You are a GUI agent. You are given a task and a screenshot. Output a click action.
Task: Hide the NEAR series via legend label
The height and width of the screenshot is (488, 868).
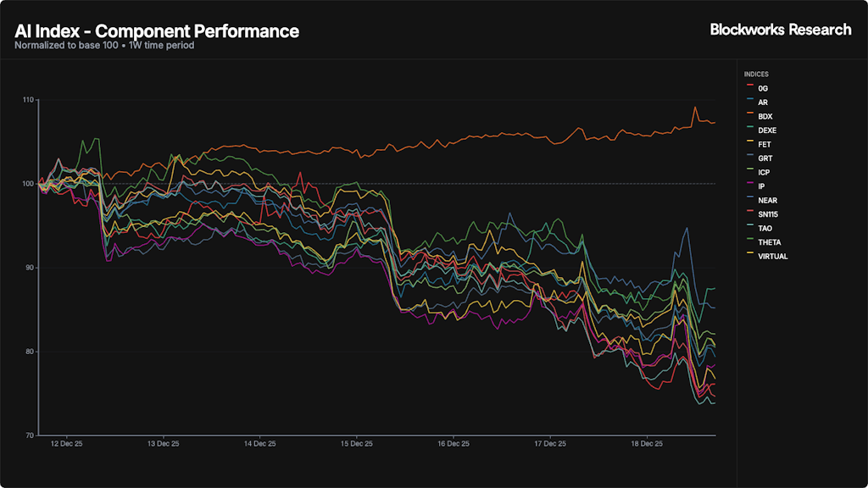coord(768,200)
